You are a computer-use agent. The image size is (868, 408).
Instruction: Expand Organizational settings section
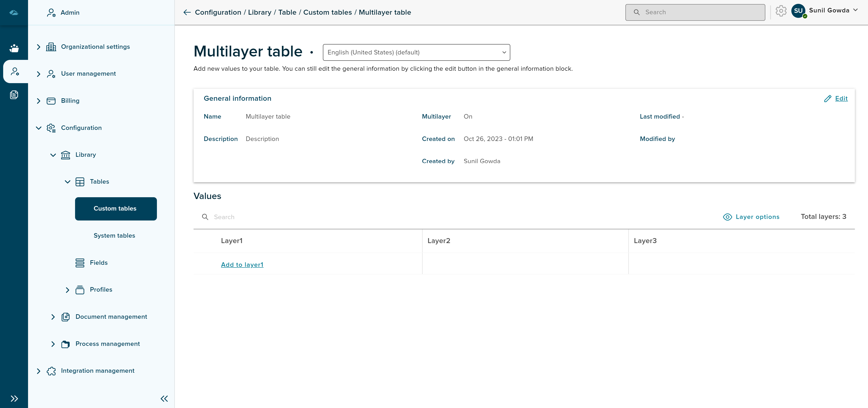(x=38, y=47)
